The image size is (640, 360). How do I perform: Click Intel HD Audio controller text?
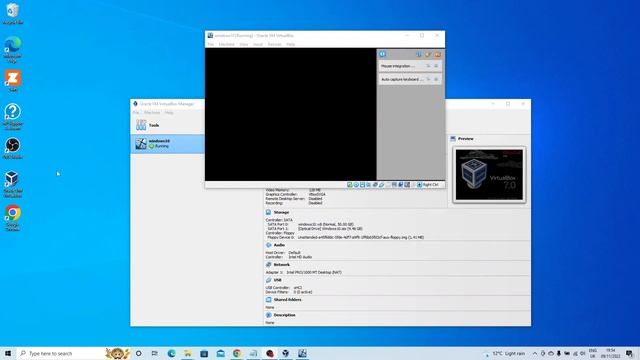[x=300, y=257]
